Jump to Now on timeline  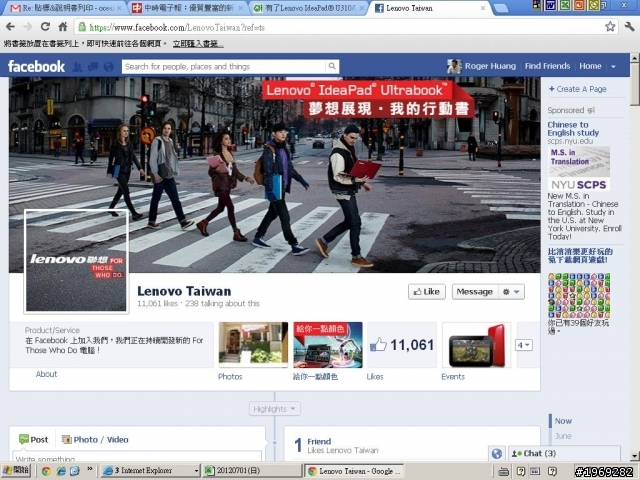563,421
